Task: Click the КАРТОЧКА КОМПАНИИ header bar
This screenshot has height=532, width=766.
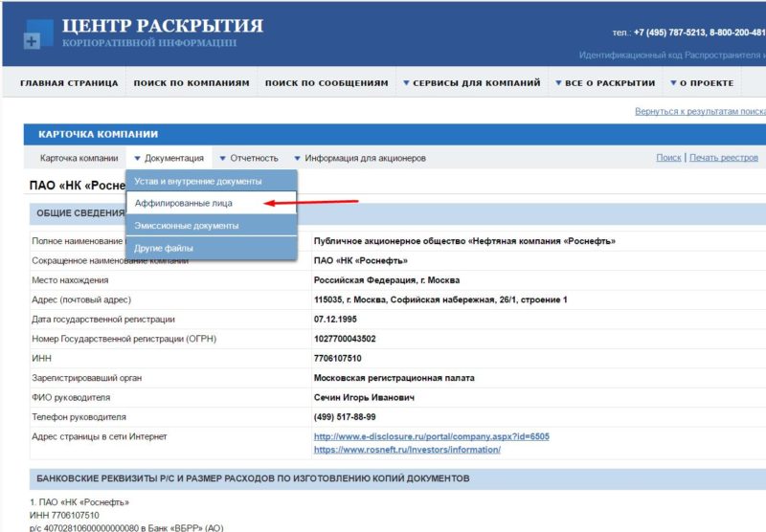Action: pyautogui.click(x=394, y=134)
